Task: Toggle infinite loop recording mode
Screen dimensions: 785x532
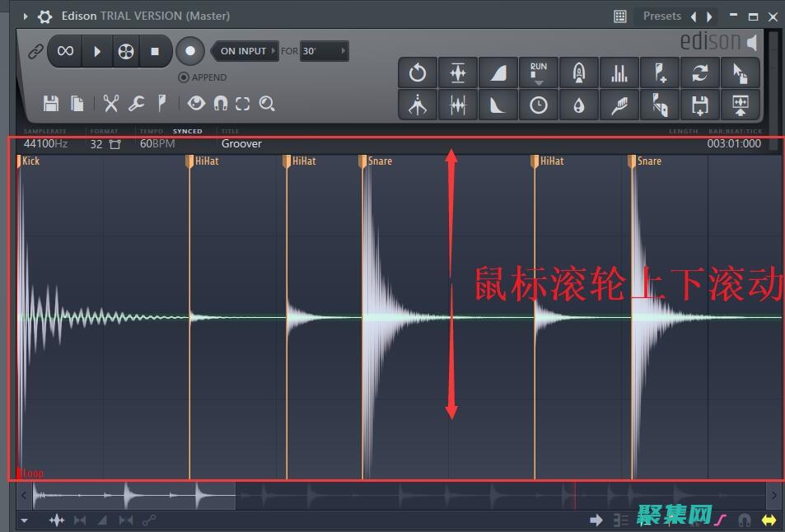Action: pos(64,50)
